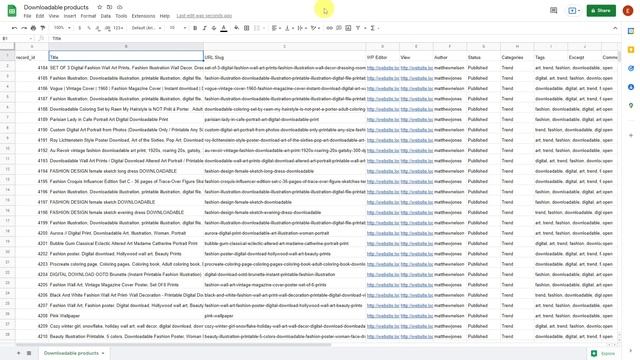
Task: Check the cloud document status icon
Action: click(x=120, y=7)
